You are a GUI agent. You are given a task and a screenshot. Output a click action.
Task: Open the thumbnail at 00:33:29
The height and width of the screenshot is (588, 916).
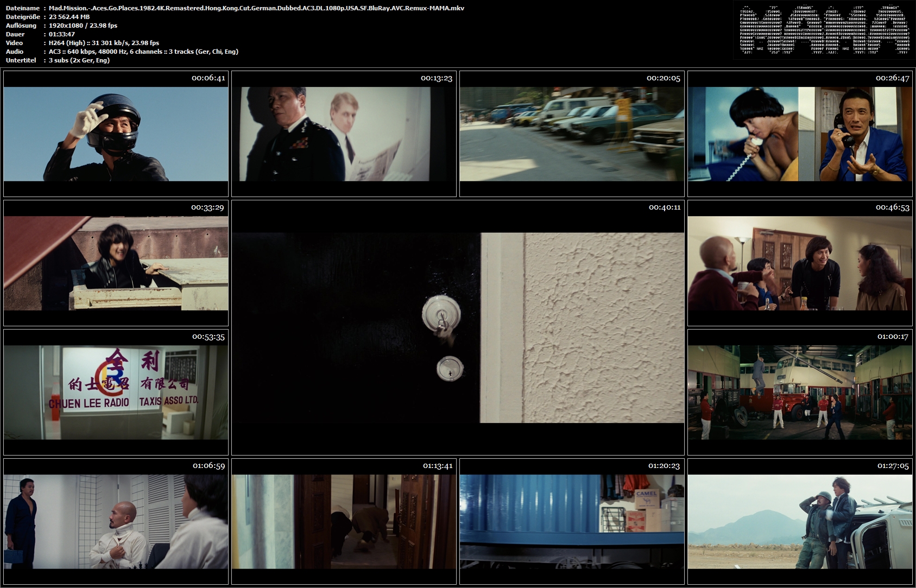[x=116, y=263]
